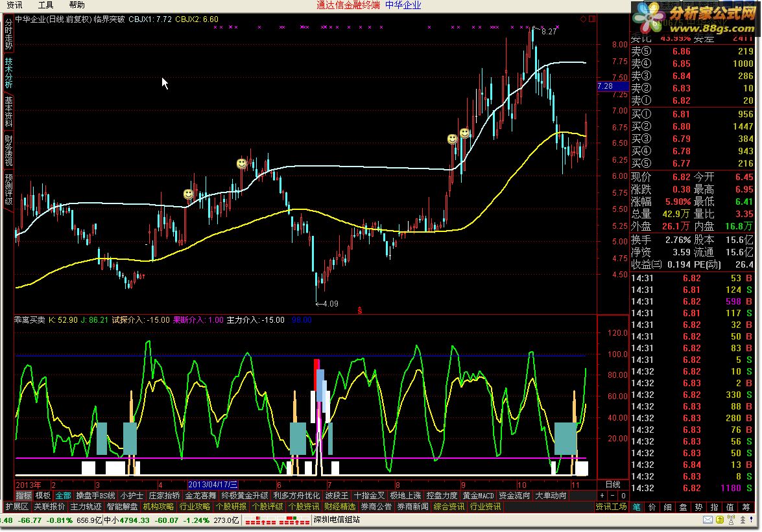
Task: Apply the 大单动向 indicator
Action: [x=551, y=496]
